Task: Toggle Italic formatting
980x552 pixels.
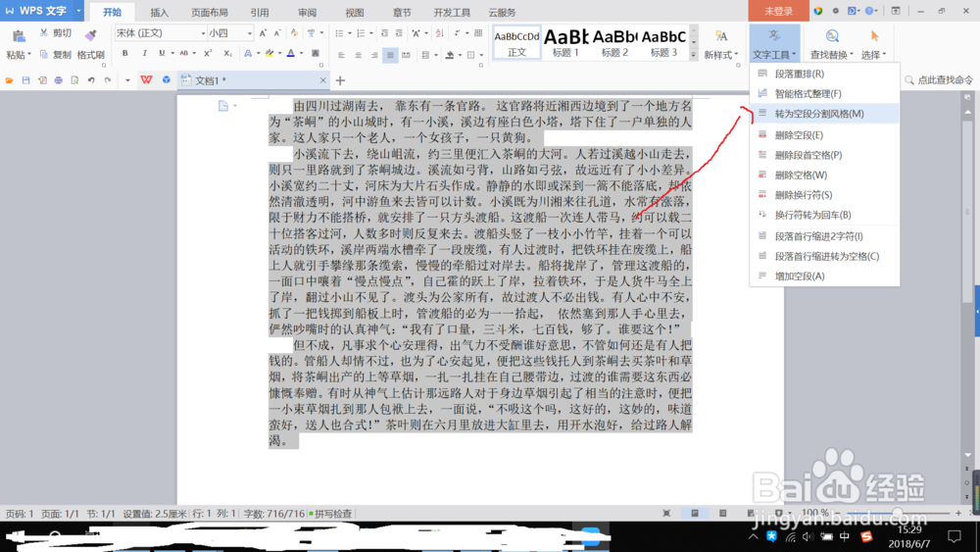Action: (144, 54)
